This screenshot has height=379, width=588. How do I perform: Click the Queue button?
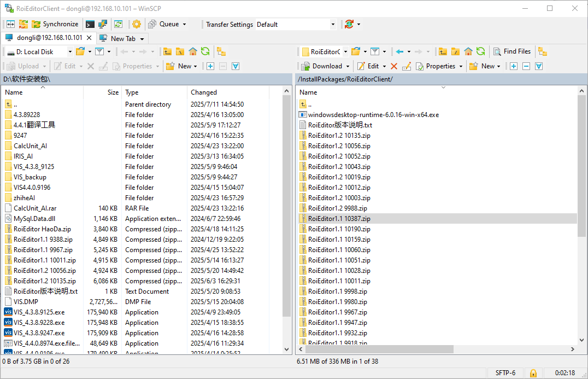[x=164, y=25]
